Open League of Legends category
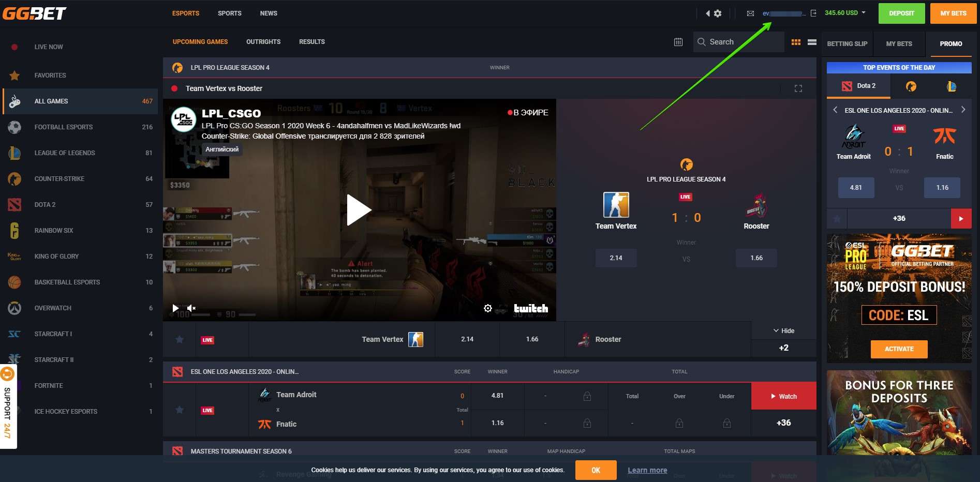 (x=80, y=153)
